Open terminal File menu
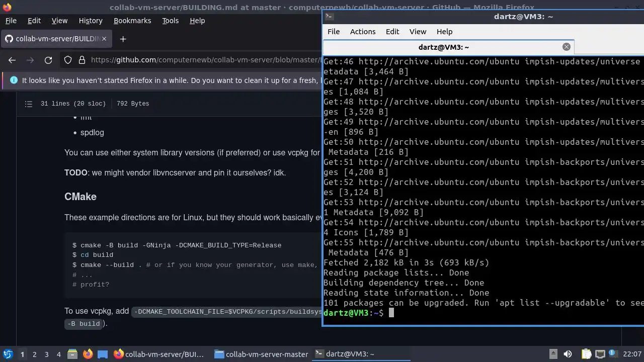This screenshot has height=362, width=644. (334, 31)
